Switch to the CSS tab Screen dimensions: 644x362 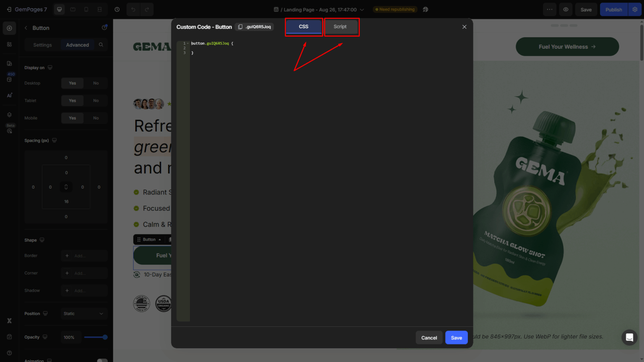[304, 27]
